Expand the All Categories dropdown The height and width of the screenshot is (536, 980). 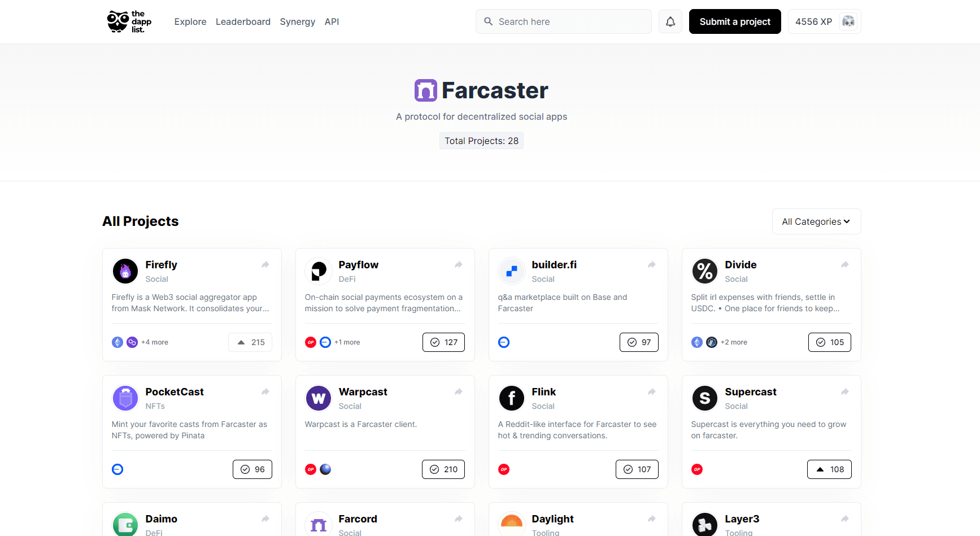point(816,221)
